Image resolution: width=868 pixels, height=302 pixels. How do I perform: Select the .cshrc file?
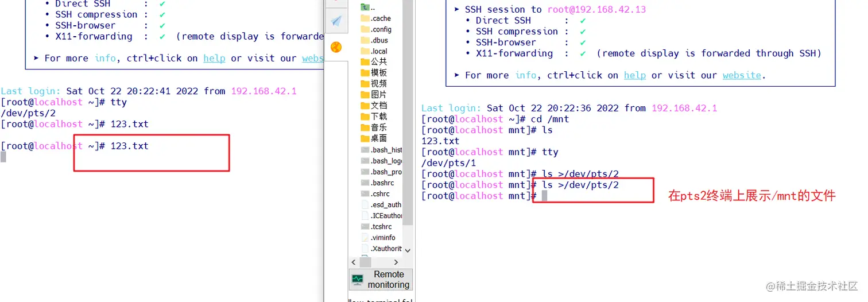[375, 193]
